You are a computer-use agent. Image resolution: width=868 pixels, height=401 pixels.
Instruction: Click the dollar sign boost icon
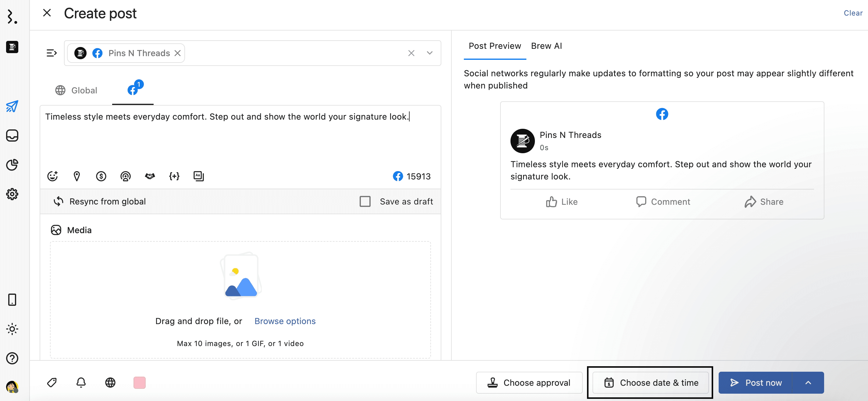pyautogui.click(x=101, y=176)
